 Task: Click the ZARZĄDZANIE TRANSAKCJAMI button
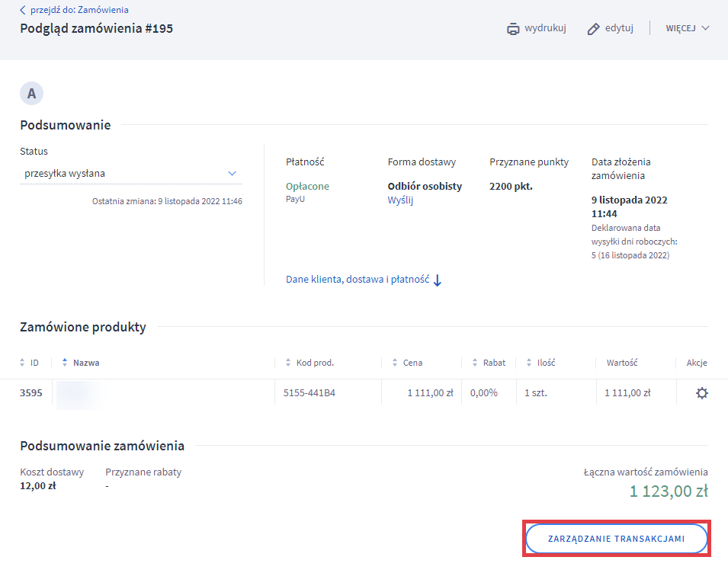coord(616,538)
